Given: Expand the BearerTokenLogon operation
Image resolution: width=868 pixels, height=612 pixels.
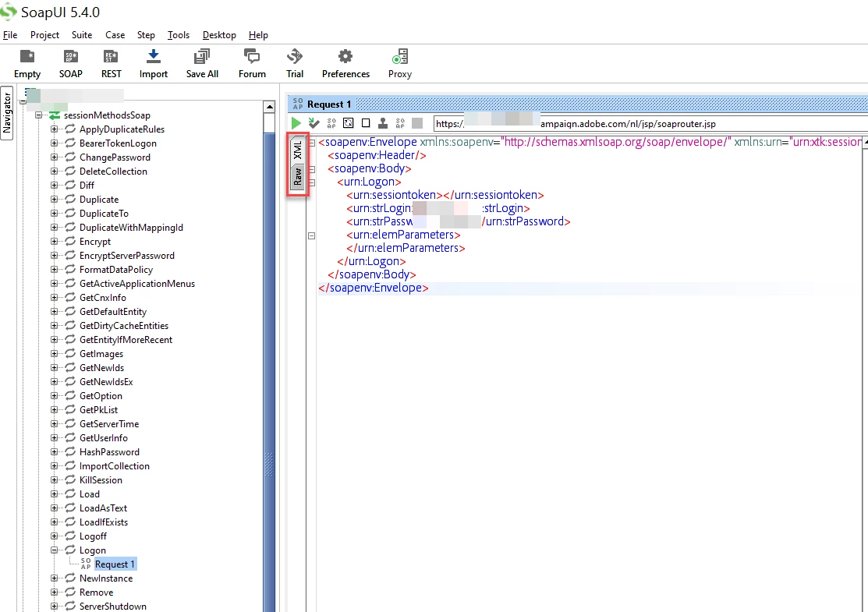Looking at the screenshot, I should [55, 143].
